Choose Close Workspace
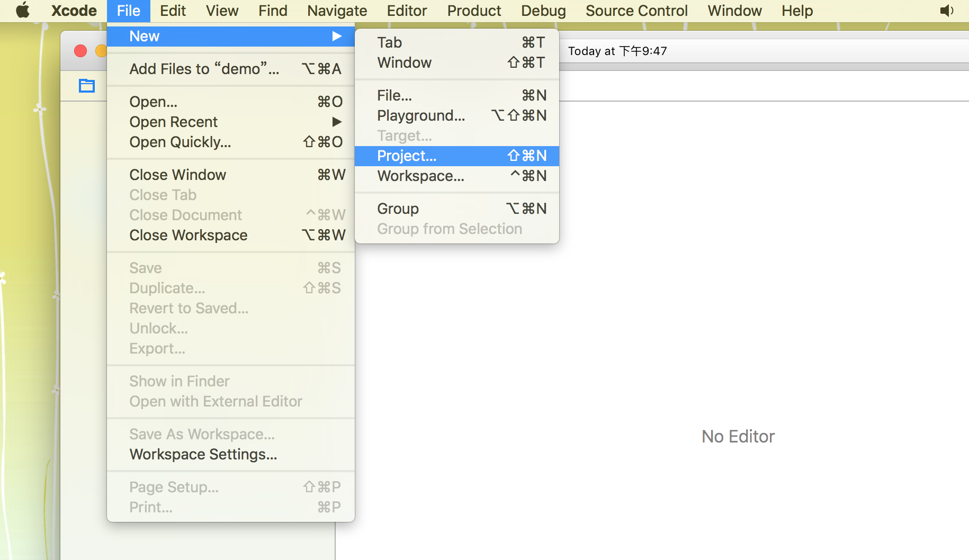969x560 pixels. point(231,235)
